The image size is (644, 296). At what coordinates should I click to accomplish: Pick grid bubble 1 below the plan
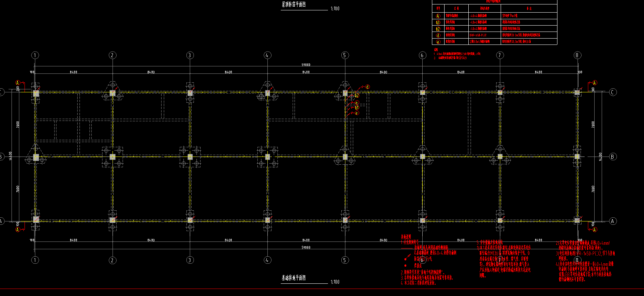(x=35, y=260)
